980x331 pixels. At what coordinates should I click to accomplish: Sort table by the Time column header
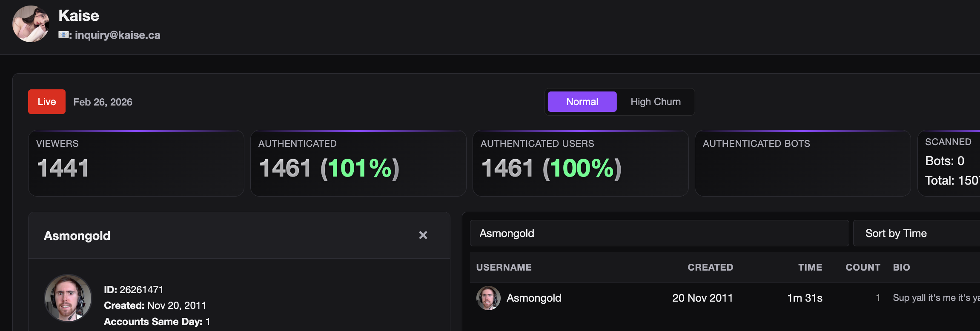click(810, 267)
